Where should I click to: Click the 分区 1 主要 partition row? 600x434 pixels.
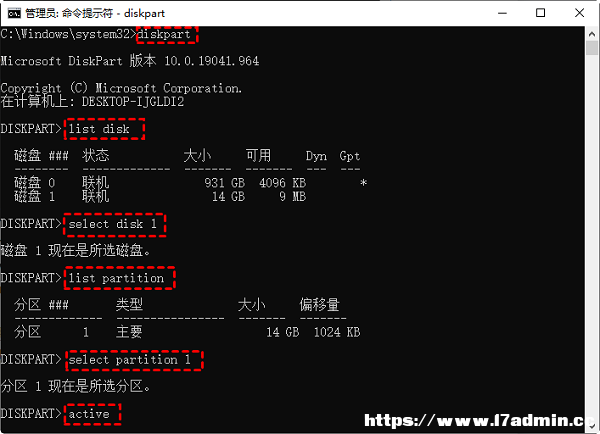187,332
